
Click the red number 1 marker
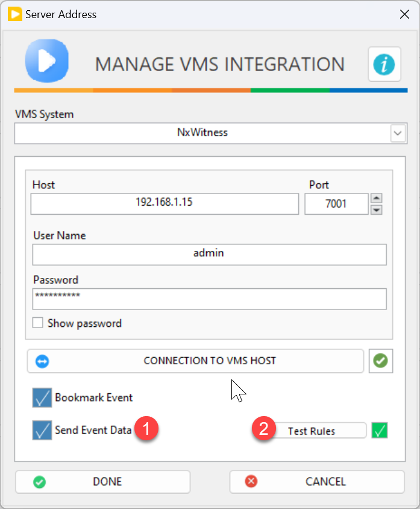point(147,431)
